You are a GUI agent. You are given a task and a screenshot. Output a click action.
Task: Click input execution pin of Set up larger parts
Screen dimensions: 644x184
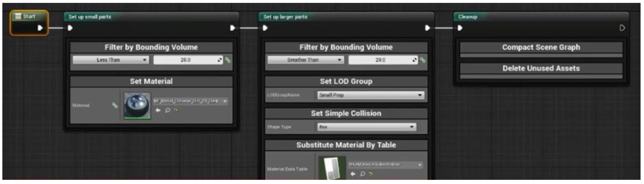[265, 28]
